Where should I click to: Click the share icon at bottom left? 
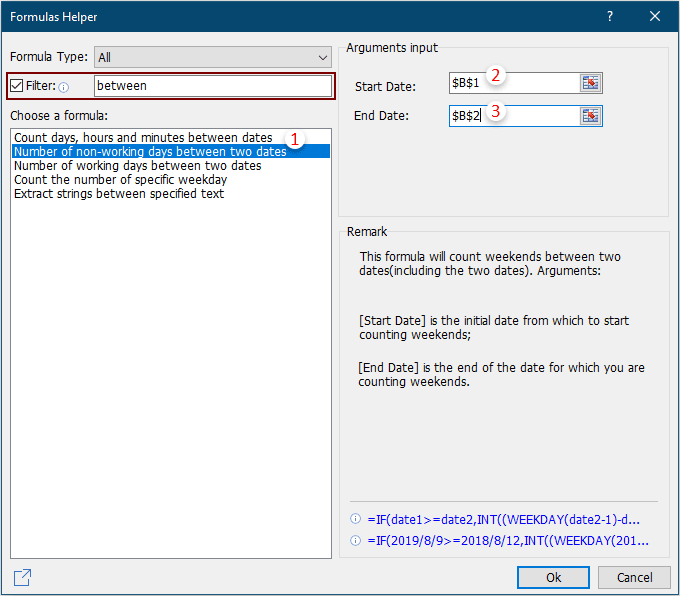tap(22, 577)
